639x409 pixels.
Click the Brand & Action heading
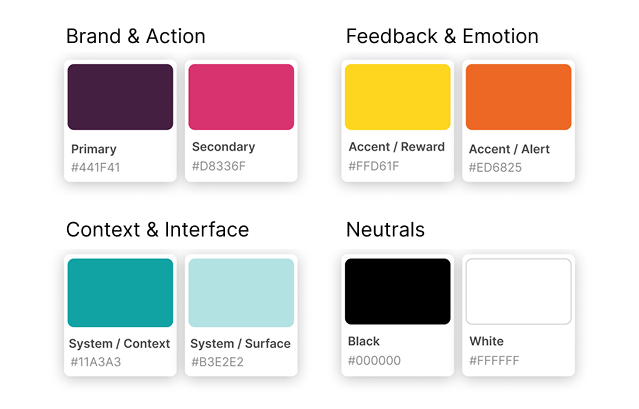(135, 37)
